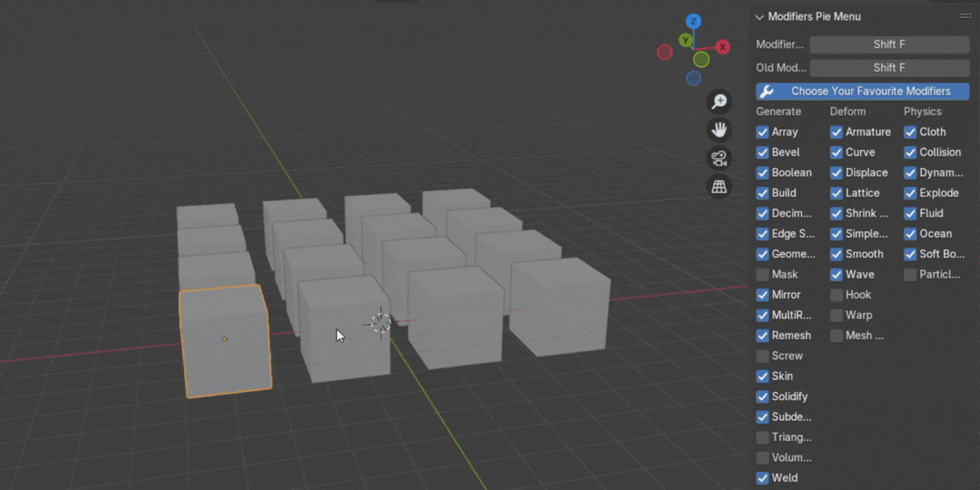The image size is (980, 490).
Task: Enable the Screw modifier checkbox
Action: tap(763, 356)
